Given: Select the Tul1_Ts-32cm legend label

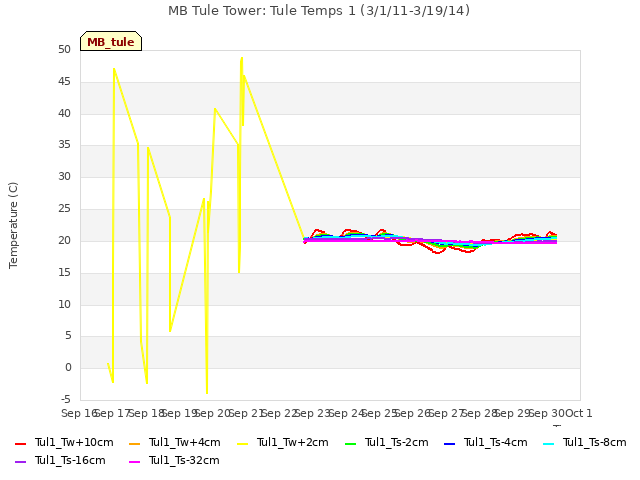Looking at the screenshot, I should [184, 460].
